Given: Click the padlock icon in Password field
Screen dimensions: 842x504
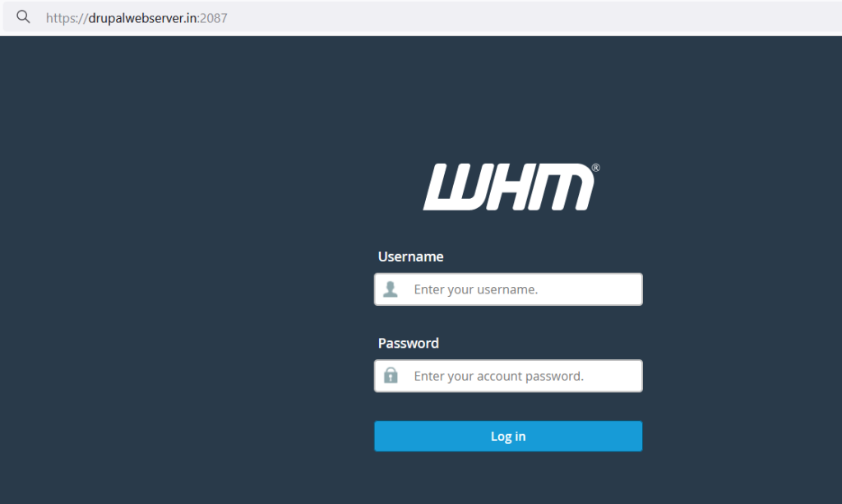Looking at the screenshot, I should (x=391, y=375).
